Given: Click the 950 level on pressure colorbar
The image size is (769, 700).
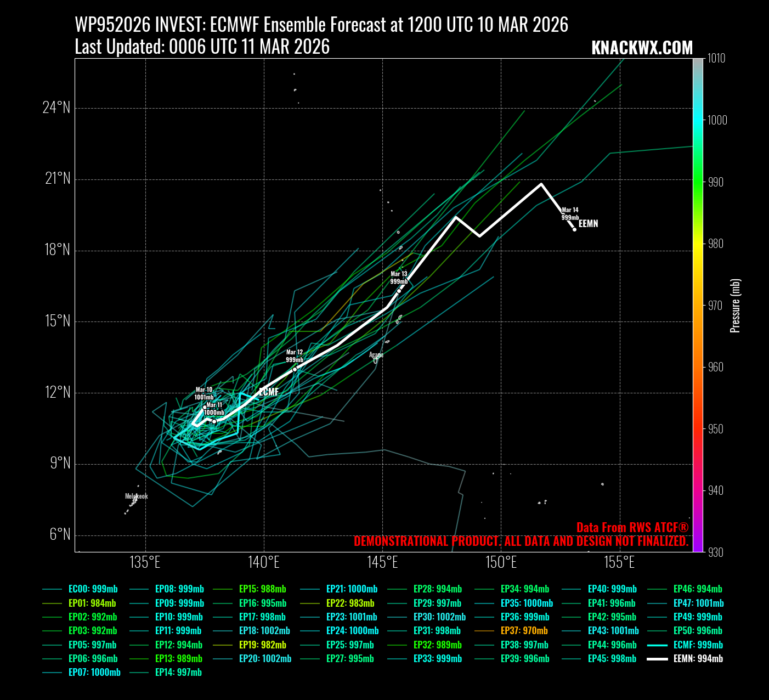Looking at the screenshot, I should [x=716, y=429].
